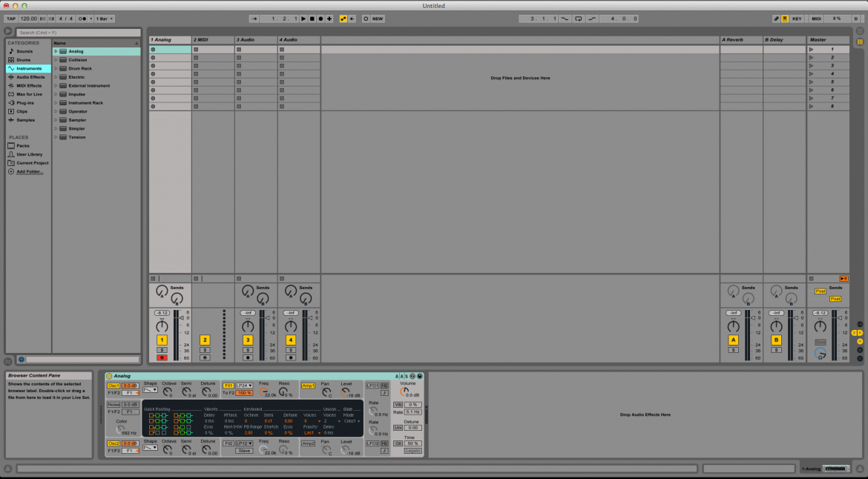868x479 pixels.
Task: Solo the 3 Audio track
Action: pyautogui.click(x=248, y=350)
